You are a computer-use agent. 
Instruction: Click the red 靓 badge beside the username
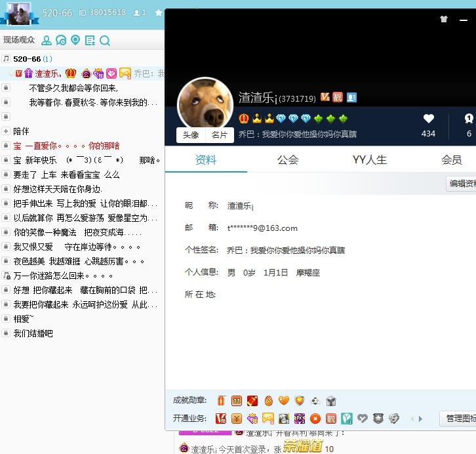click(337, 97)
